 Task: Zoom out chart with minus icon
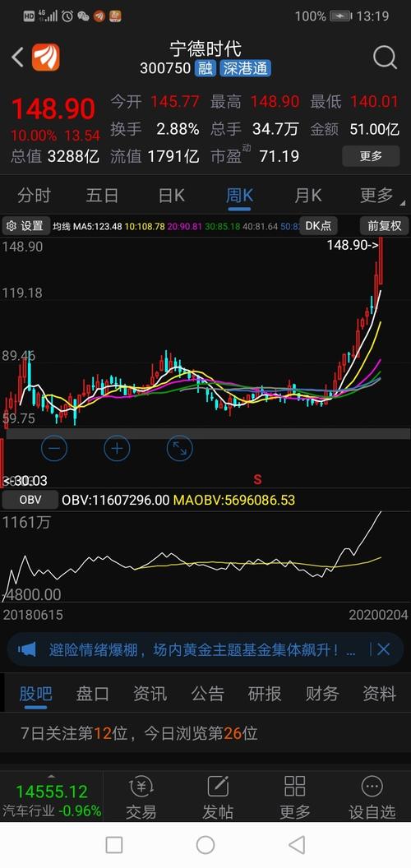coord(54,449)
